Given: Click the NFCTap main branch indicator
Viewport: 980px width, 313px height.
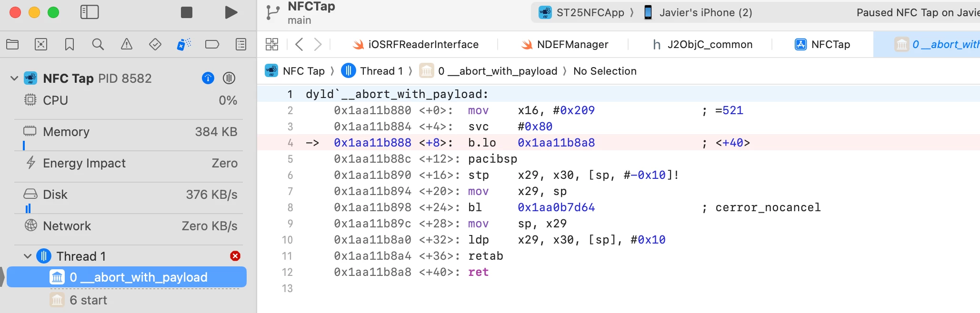Looking at the screenshot, I should coord(301,13).
